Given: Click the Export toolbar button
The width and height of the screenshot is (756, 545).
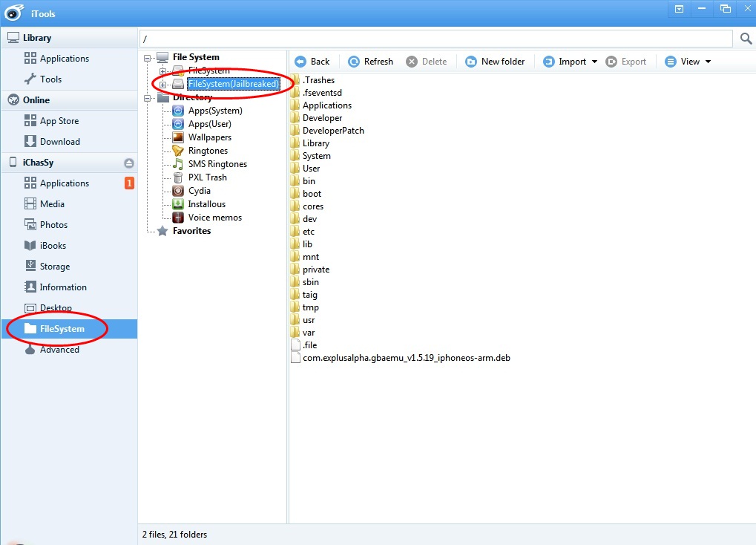Looking at the screenshot, I should coord(626,62).
